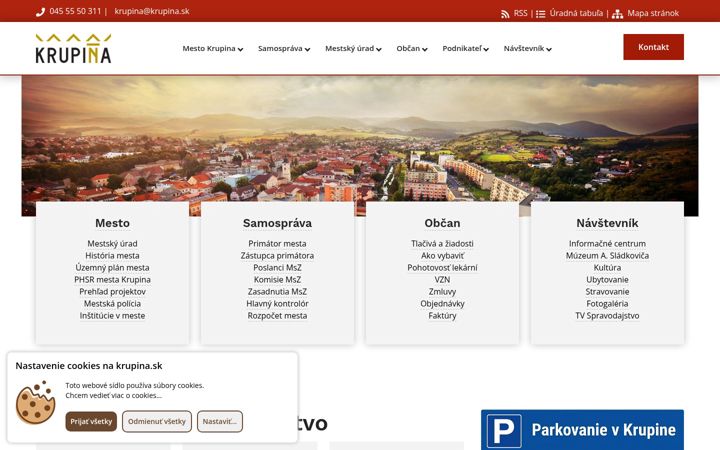The image size is (720, 450).
Task: Open the Inštitúcie v meste link
Action: point(112,315)
